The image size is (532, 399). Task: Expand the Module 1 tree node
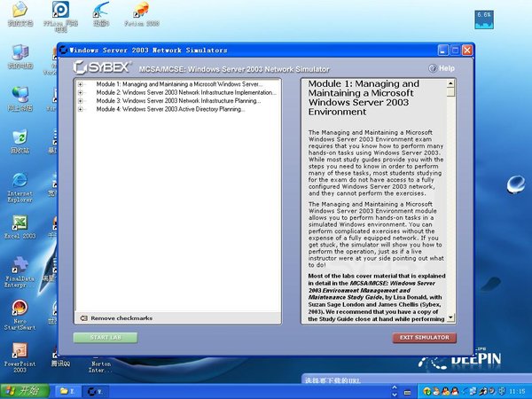pyautogui.click(x=80, y=84)
